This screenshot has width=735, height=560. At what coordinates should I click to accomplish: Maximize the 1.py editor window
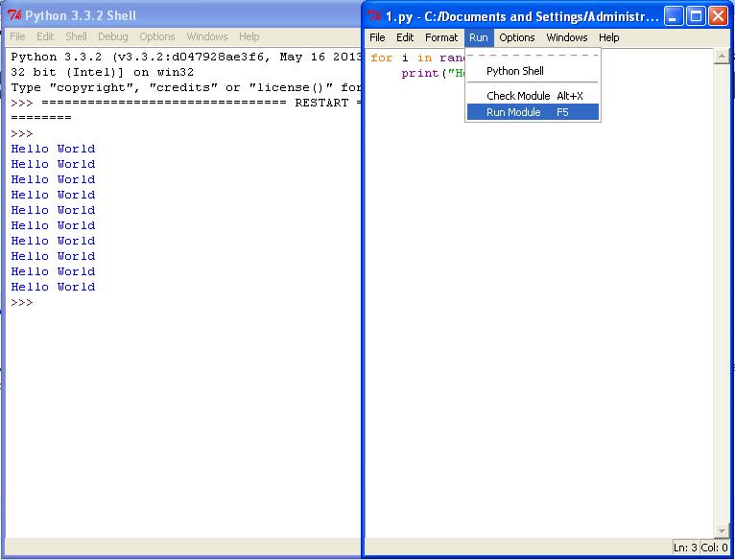pos(697,16)
